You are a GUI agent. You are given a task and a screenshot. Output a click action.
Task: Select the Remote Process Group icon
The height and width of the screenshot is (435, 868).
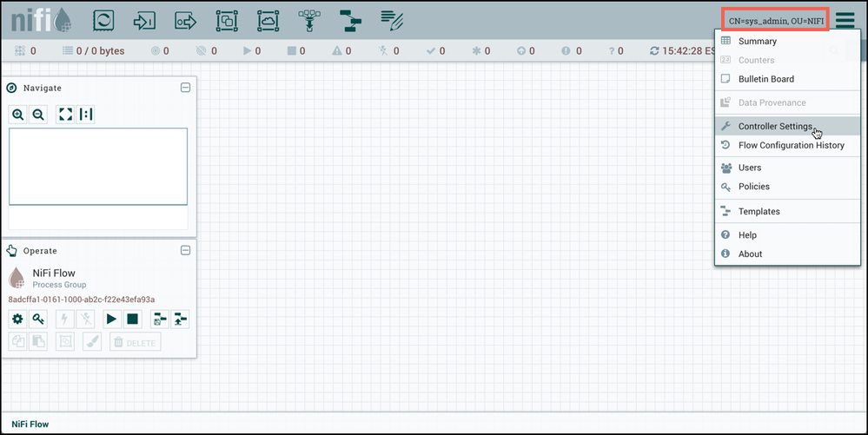pyautogui.click(x=268, y=21)
